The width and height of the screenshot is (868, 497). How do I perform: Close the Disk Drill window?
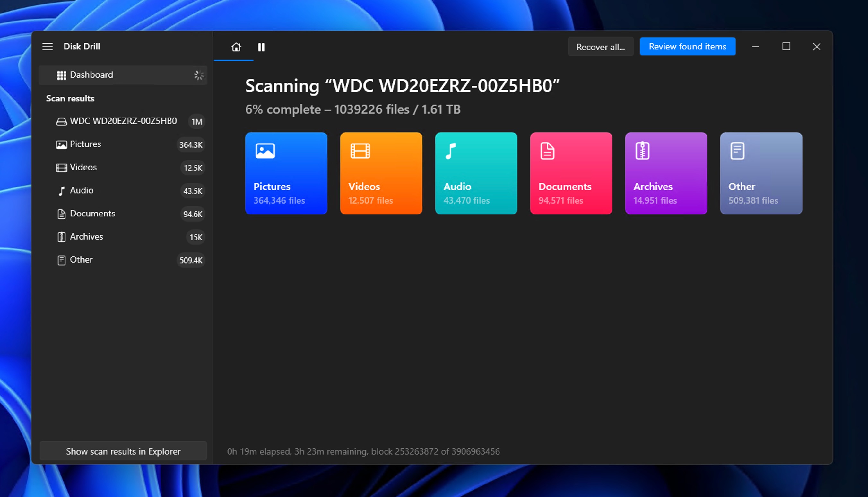click(817, 47)
